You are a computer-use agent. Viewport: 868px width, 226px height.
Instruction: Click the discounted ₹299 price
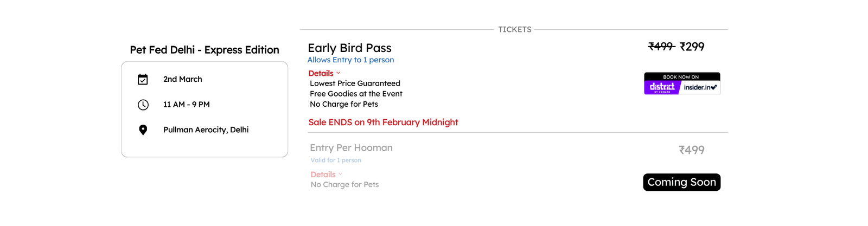692,47
